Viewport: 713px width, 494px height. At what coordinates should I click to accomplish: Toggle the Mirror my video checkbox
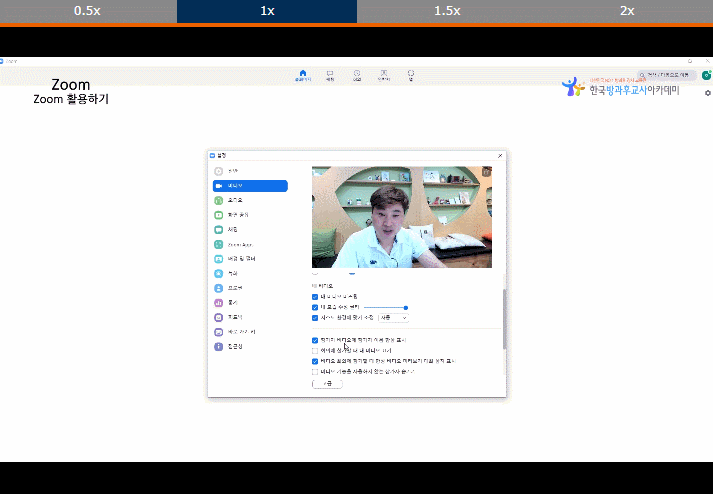[315, 297]
